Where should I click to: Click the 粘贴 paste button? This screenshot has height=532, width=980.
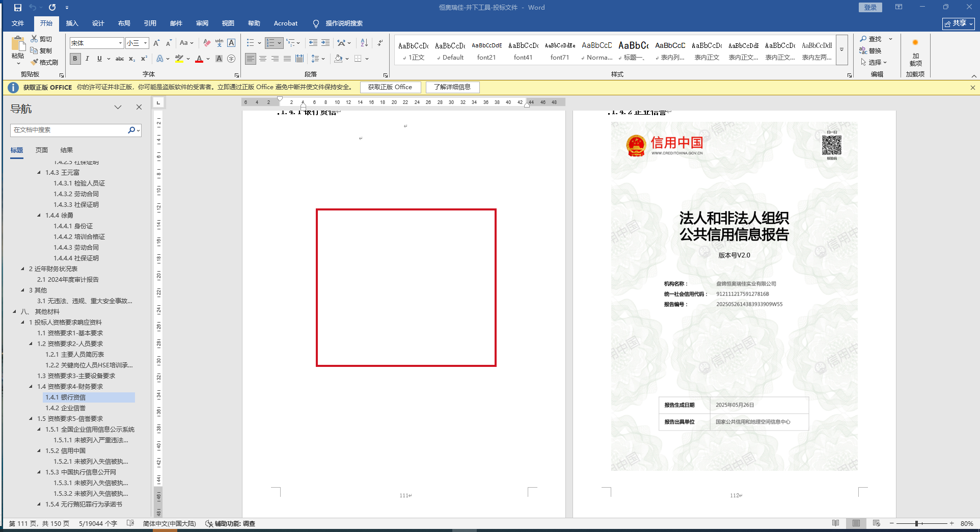tap(18, 49)
